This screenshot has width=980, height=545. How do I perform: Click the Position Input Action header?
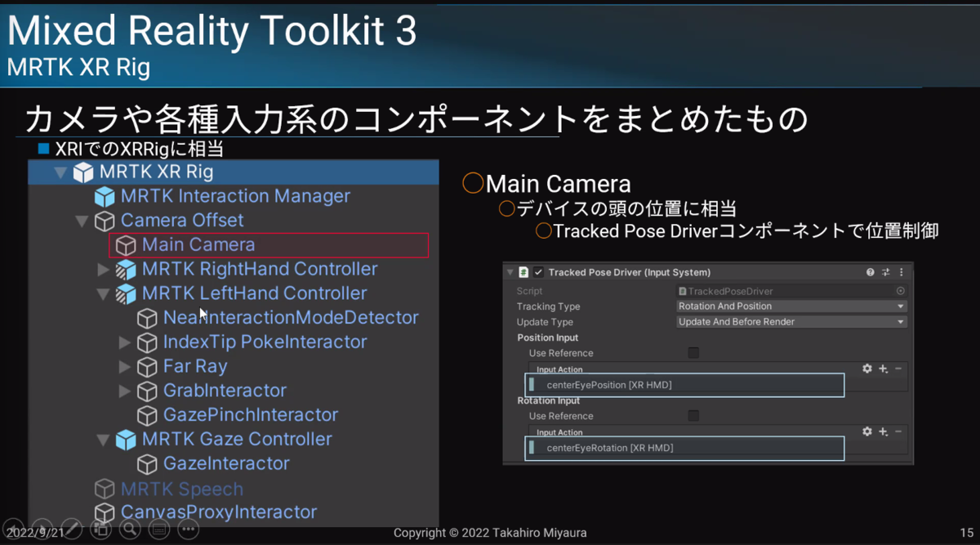[x=559, y=369]
